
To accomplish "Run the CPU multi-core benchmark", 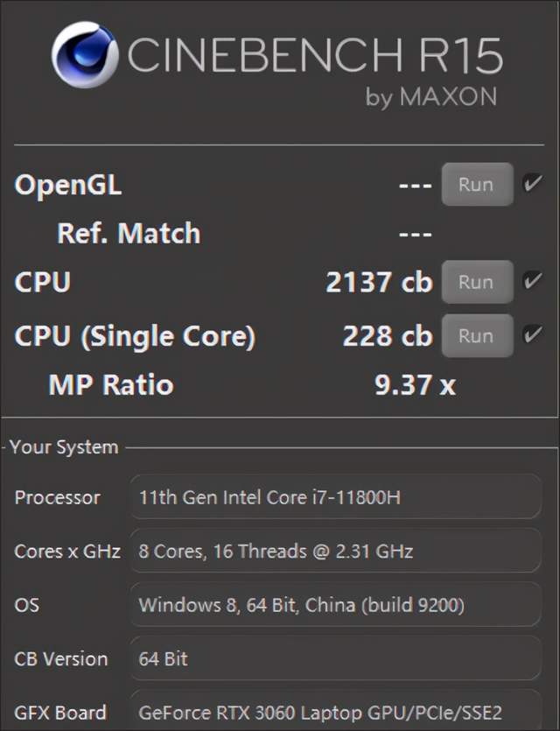I will click(x=476, y=282).
